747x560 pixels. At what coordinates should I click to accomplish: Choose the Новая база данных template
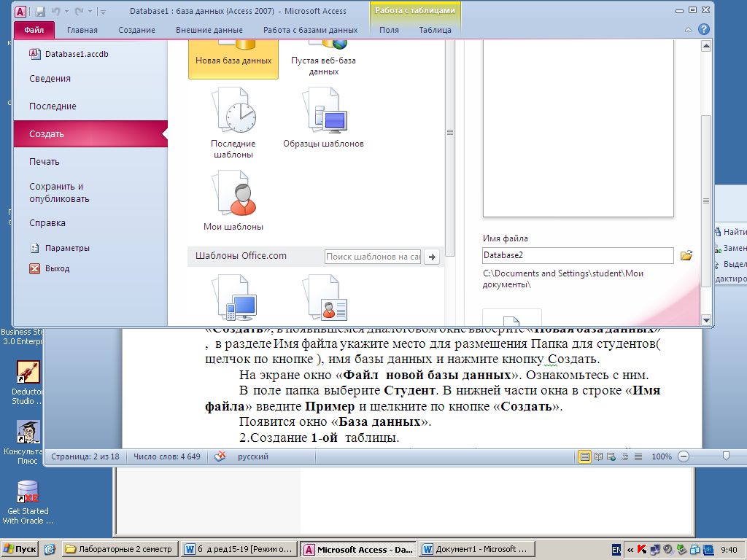[233, 59]
